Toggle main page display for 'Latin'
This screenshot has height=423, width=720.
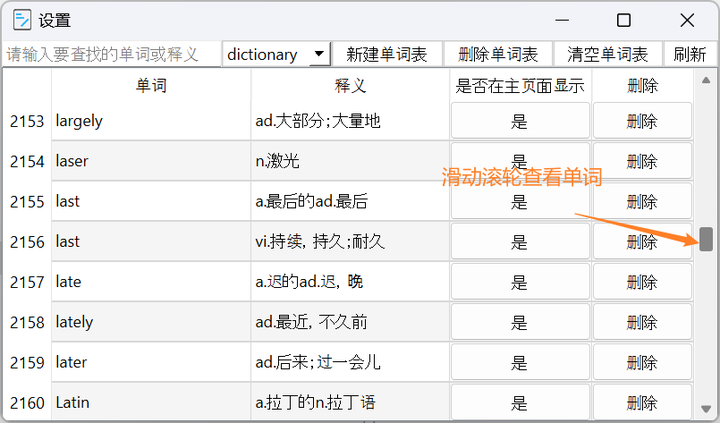519,403
